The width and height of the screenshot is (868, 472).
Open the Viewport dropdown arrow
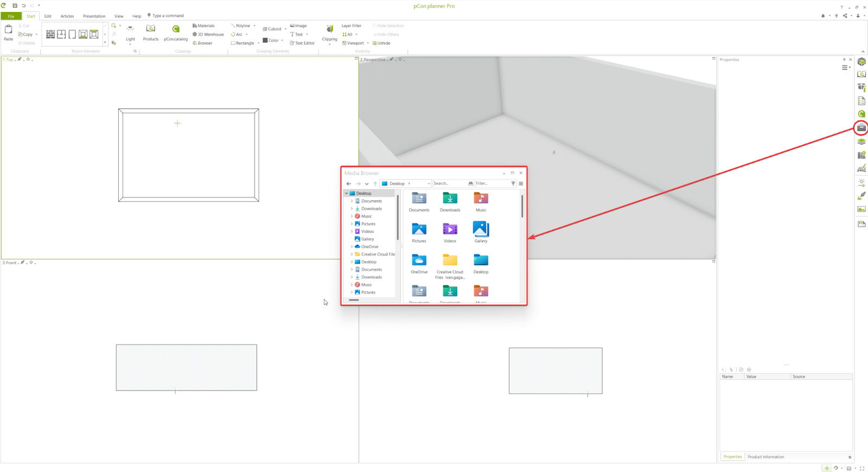point(368,43)
